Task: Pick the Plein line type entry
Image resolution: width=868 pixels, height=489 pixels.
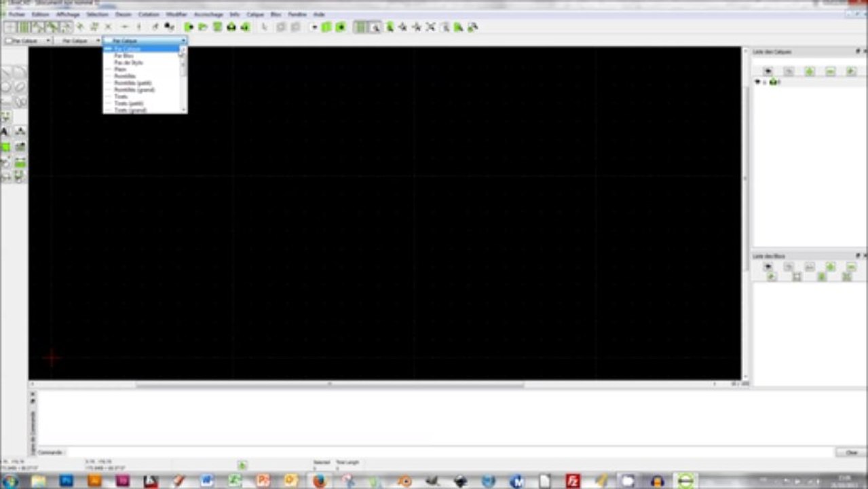Action: click(x=141, y=69)
